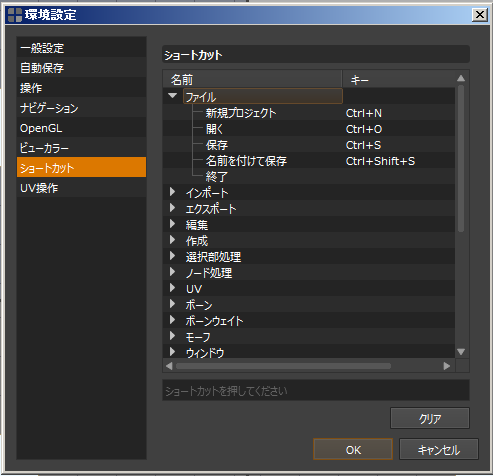
Task: Open the UV操作 settings page
Action: click(x=81, y=187)
